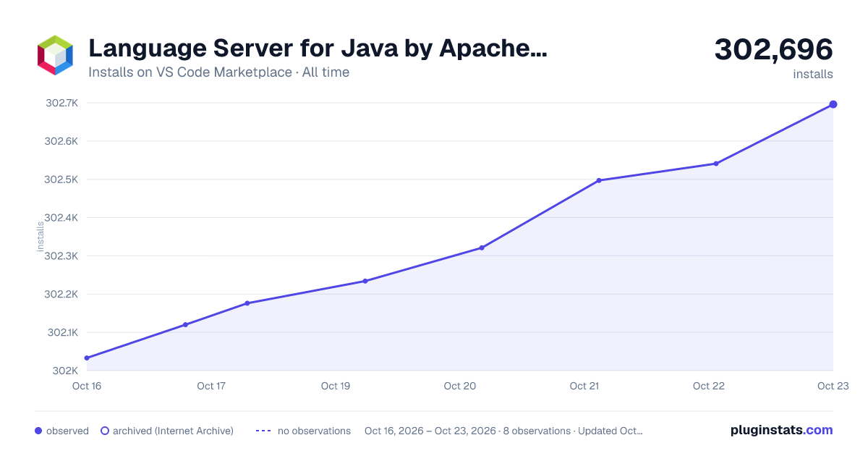Click the no observations legend text
The image size is (868, 456).
[x=314, y=431]
